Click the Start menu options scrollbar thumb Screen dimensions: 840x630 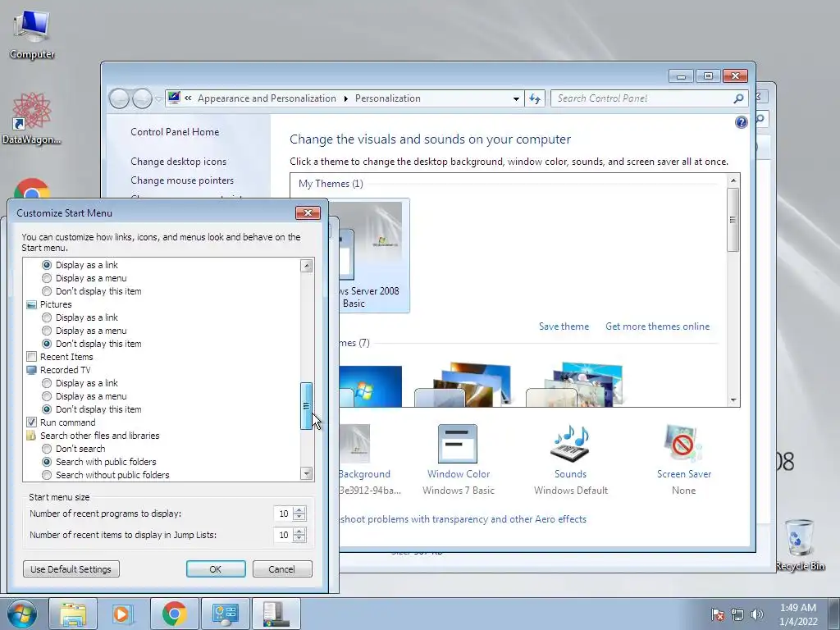coord(307,406)
